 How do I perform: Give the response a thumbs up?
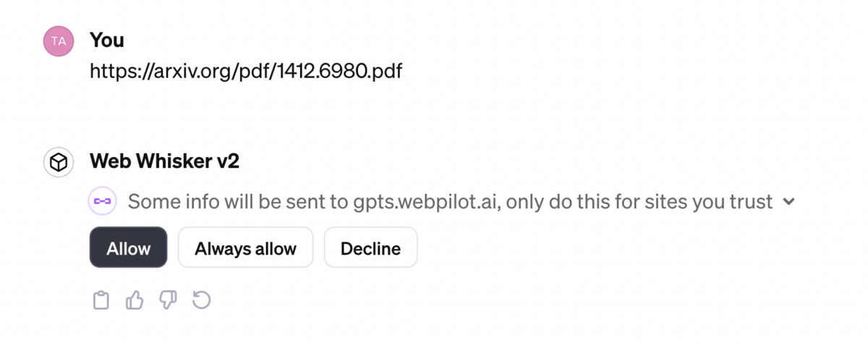click(x=135, y=300)
